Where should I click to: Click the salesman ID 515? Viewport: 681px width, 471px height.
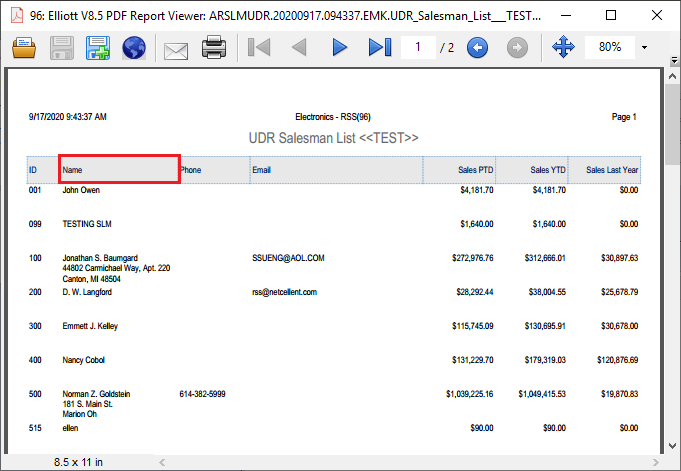coord(35,428)
